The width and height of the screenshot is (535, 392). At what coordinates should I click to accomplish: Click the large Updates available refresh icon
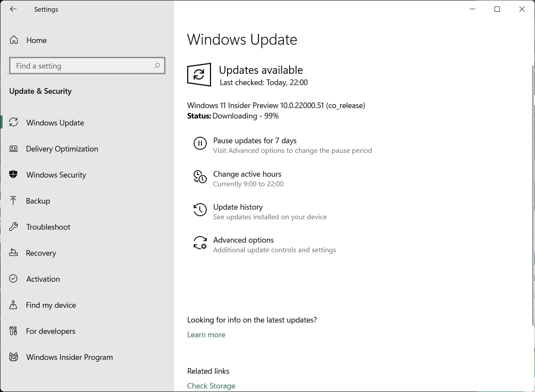pyautogui.click(x=199, y=75)
